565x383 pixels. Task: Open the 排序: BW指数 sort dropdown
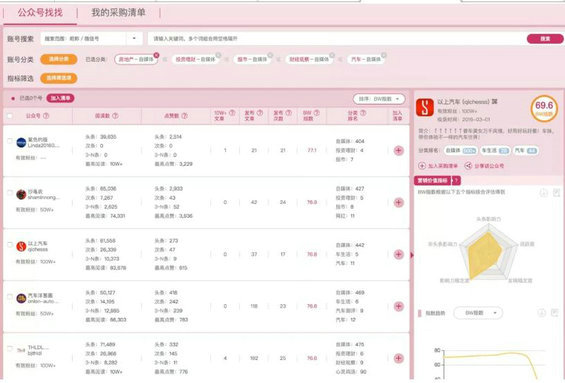pos(379,99)
